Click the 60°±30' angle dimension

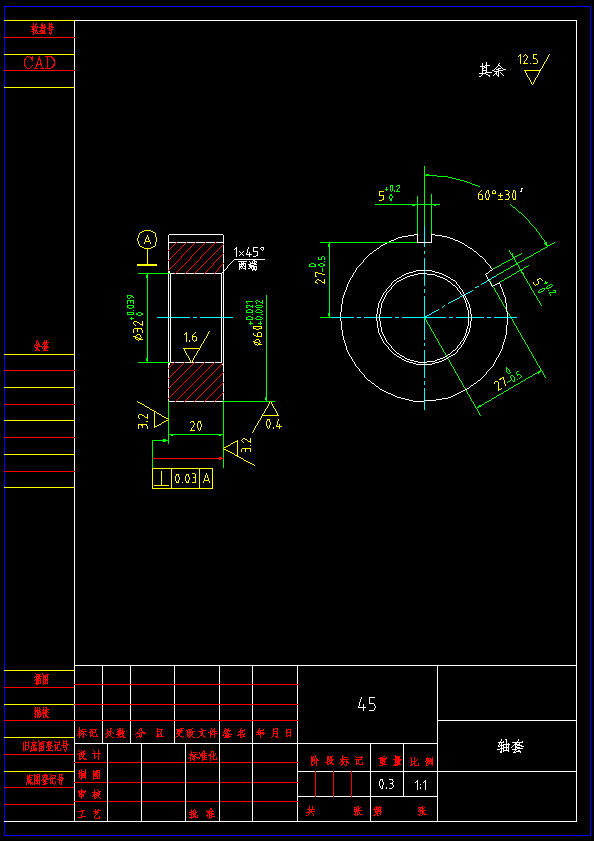[500, 195]
